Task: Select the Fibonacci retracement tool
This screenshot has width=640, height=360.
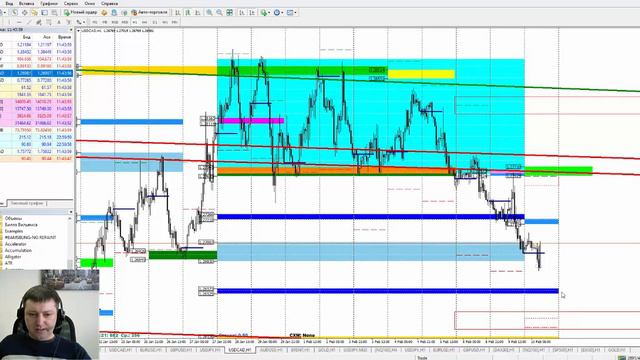Action: [49, 22]
